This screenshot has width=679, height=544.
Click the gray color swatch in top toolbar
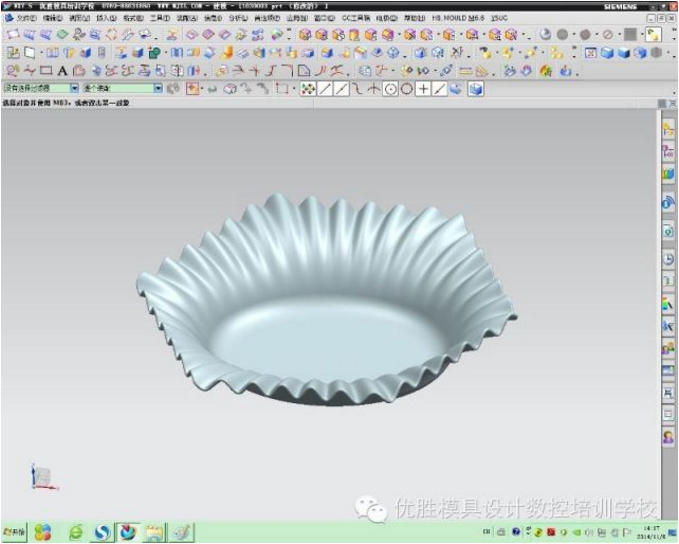[x=630, y=34]
